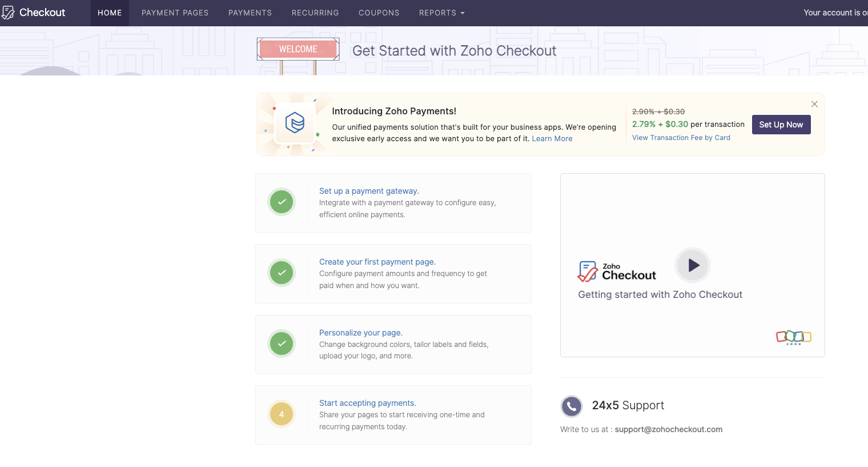Click checkmark icon beside payment gateway step

point(282,202)
